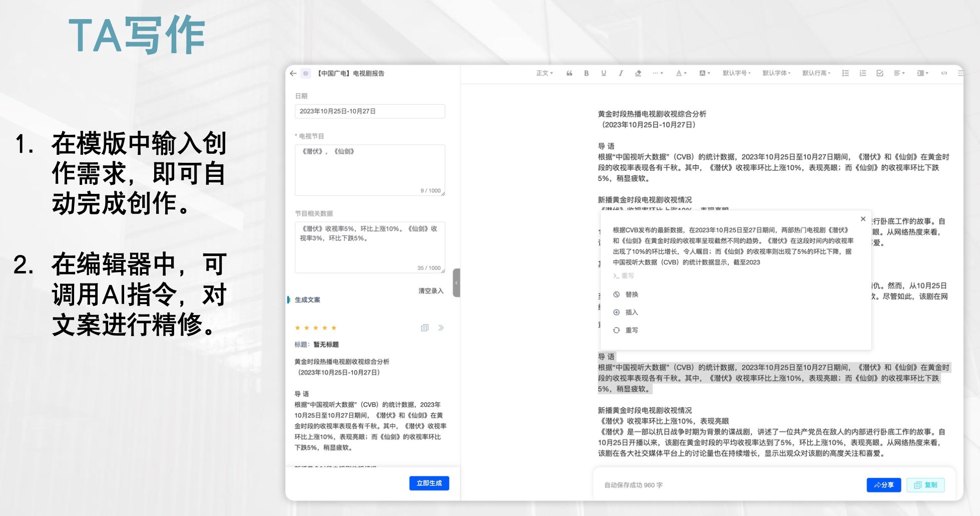
Task: Insert a numbered list
Action: 862,73
